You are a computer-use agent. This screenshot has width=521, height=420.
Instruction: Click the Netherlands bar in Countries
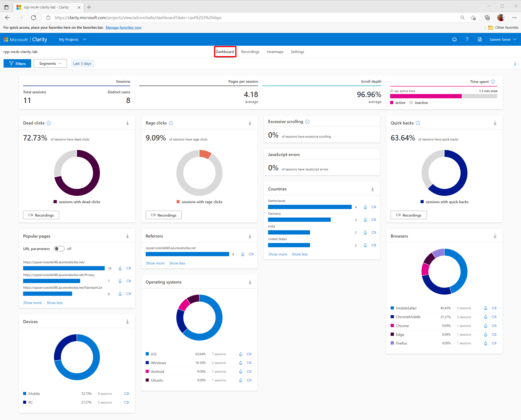[x=310, y=207]
